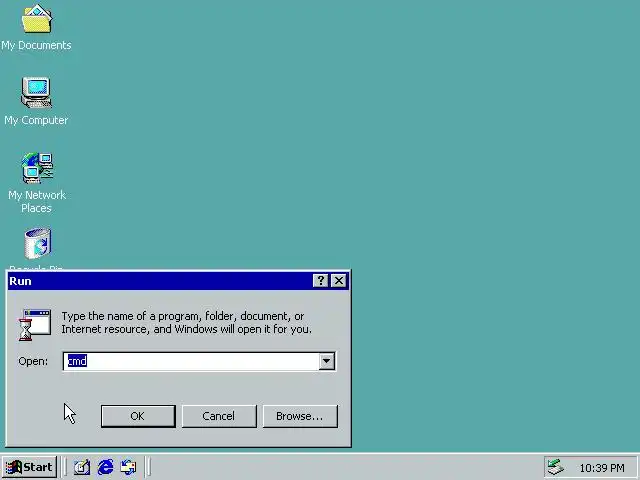Close the Run dialog with the X
The height and width of the screenshot is (480, 640).
[339, 281]
